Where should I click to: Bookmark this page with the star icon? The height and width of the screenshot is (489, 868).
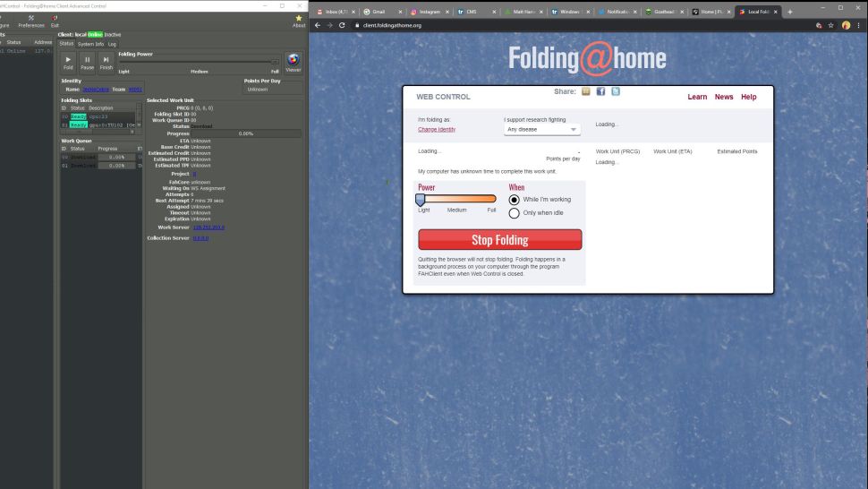point(831,25)
